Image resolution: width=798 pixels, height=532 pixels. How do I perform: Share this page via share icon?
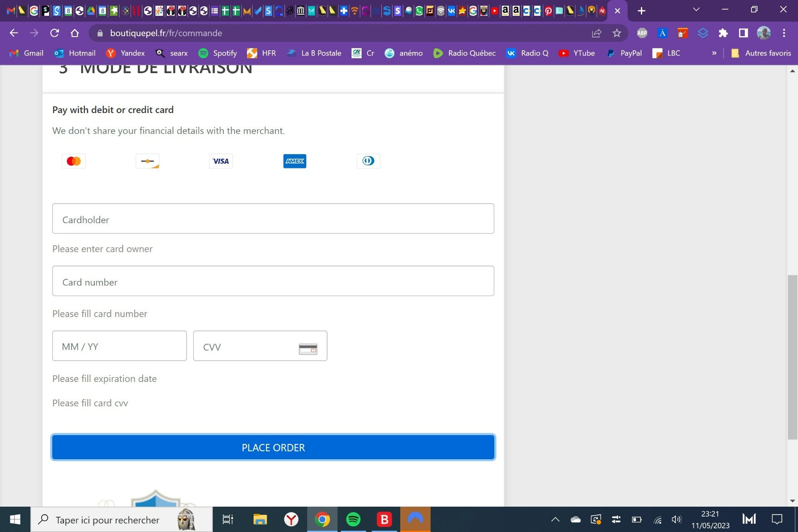596,33
